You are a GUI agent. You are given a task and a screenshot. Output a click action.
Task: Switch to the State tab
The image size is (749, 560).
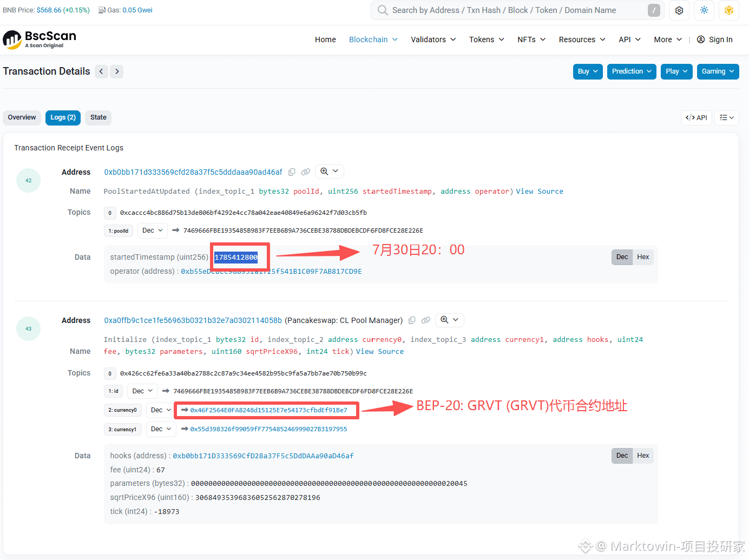coord(98,117)
